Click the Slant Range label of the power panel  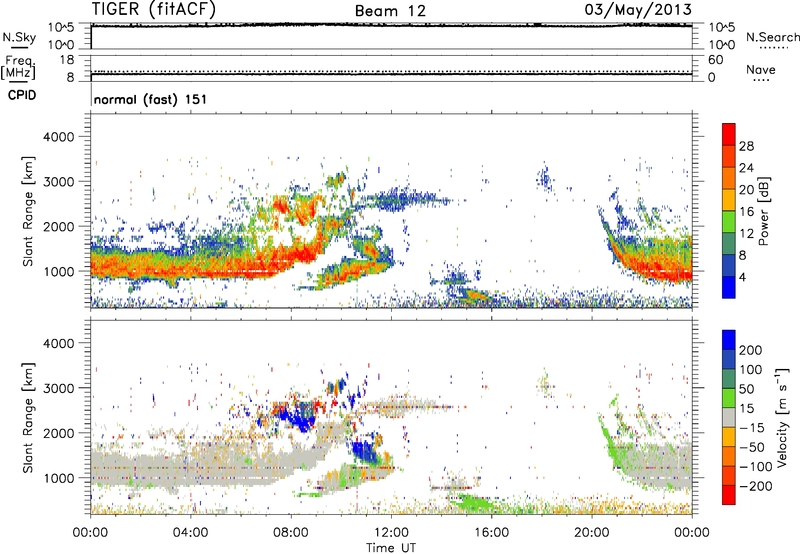point(28,211)
